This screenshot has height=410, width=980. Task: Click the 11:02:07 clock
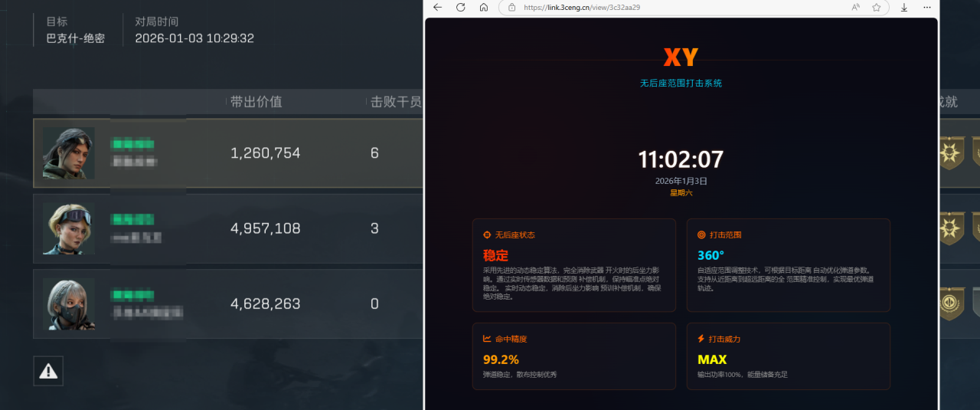[681, 159]
